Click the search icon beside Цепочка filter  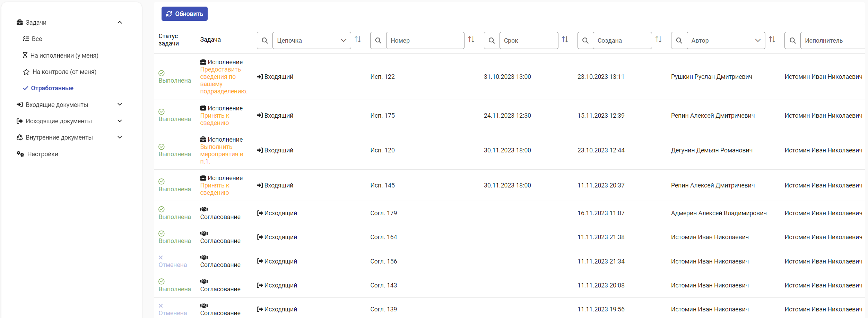click(265, 41)
